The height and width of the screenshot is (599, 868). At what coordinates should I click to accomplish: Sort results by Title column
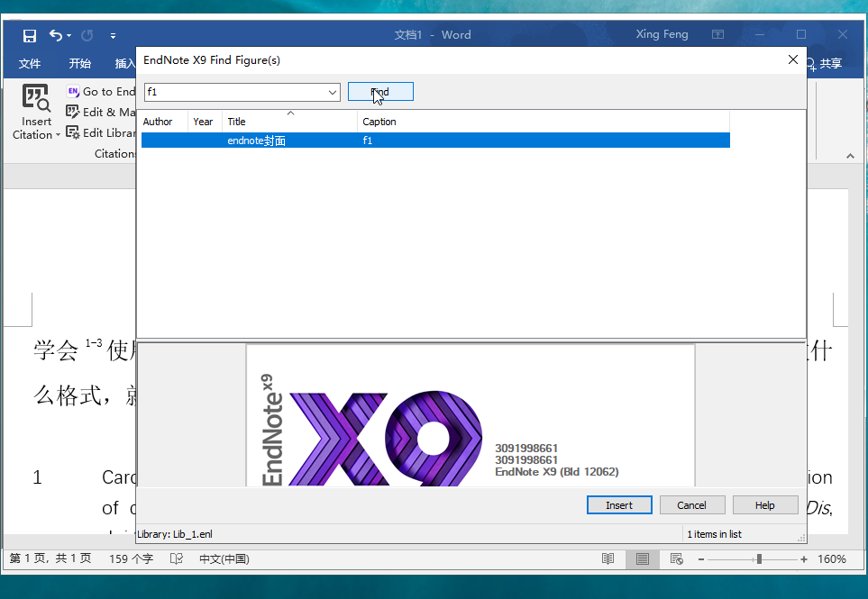tap(289, 122)
